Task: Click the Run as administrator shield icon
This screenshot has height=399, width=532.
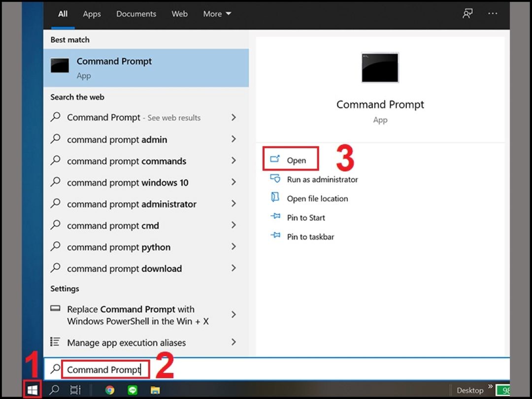Action: click(275, 178)
